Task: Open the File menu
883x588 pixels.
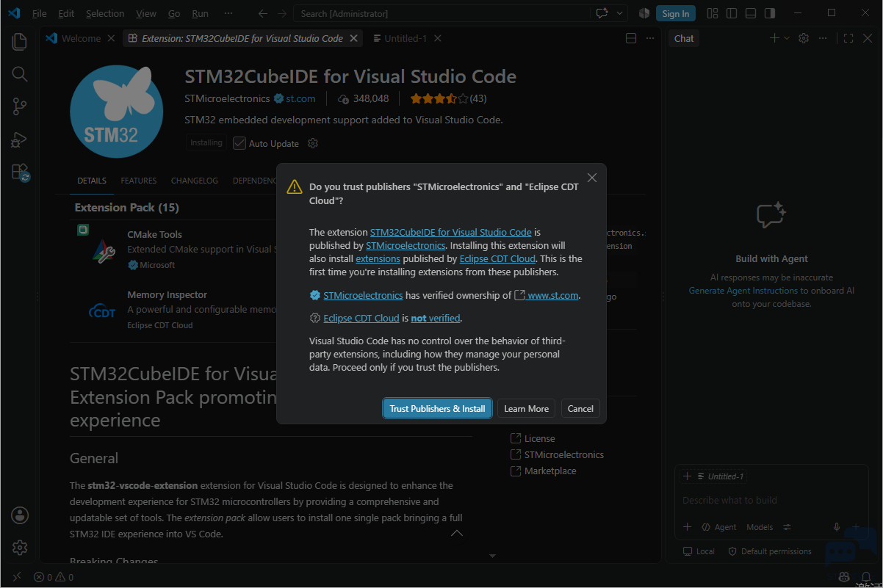Action: point(39,13)
